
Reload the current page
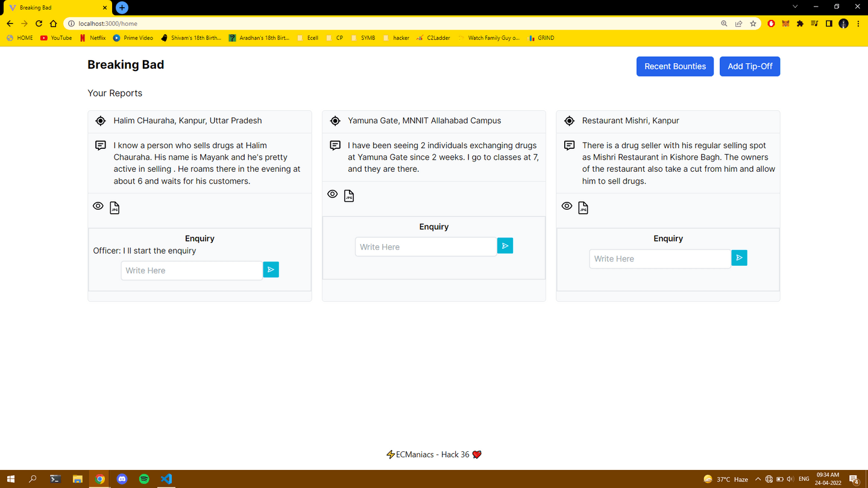pyautogui.click(x=39, y=23)
